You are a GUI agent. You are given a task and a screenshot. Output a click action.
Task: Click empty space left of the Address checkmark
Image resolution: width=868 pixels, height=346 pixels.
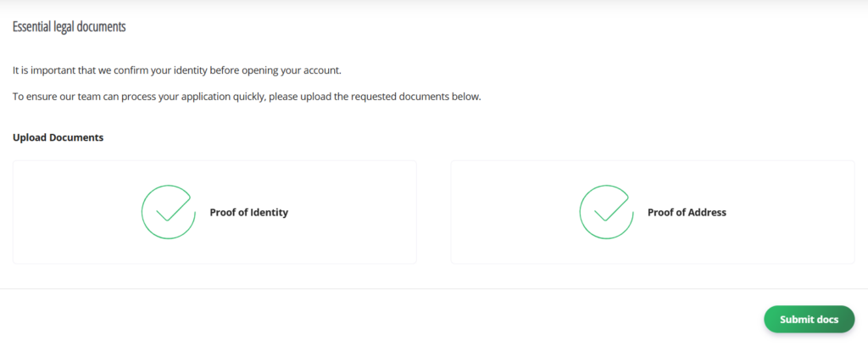pos(514,212)
